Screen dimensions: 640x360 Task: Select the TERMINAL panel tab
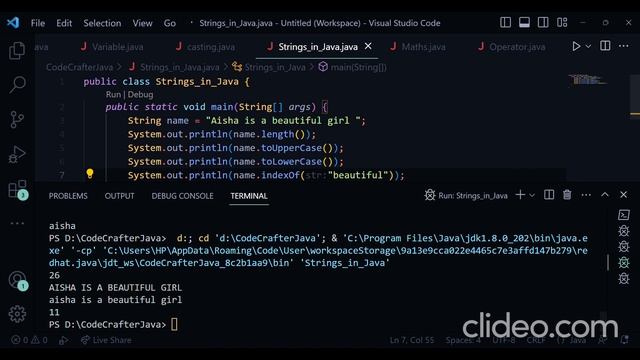(x=249, y=196)
